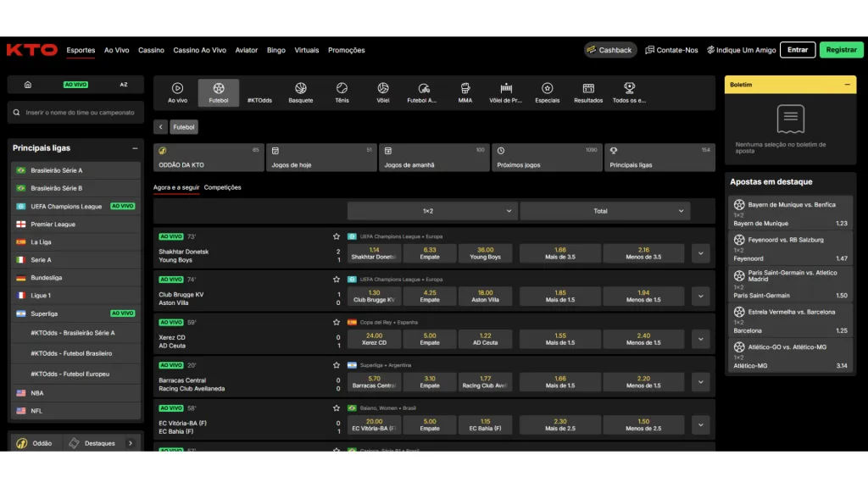Open the Ao vivo sports category icon

click(177, 92)
